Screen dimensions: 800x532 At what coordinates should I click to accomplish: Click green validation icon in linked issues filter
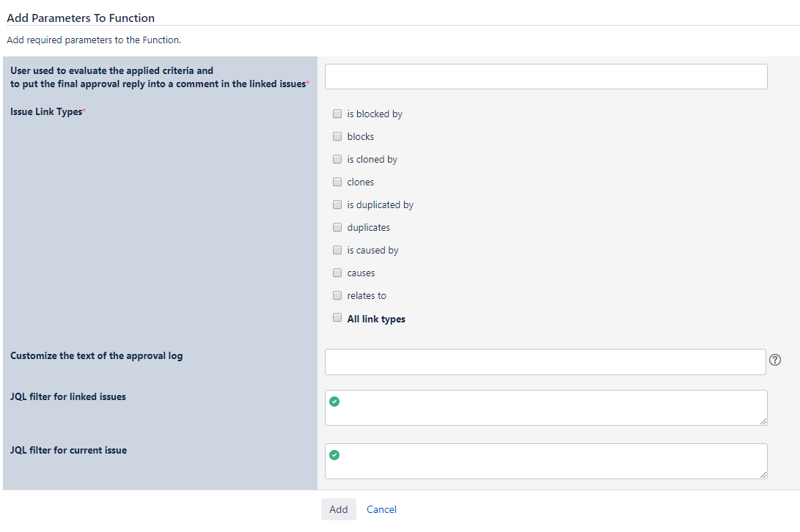coord(334,402)
